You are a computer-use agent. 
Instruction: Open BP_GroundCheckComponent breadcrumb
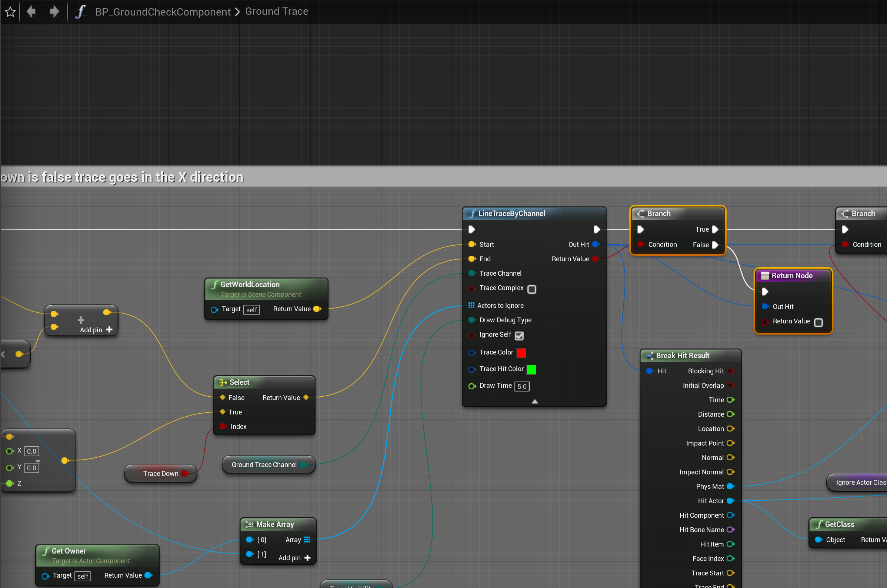[x=163, y=11]
